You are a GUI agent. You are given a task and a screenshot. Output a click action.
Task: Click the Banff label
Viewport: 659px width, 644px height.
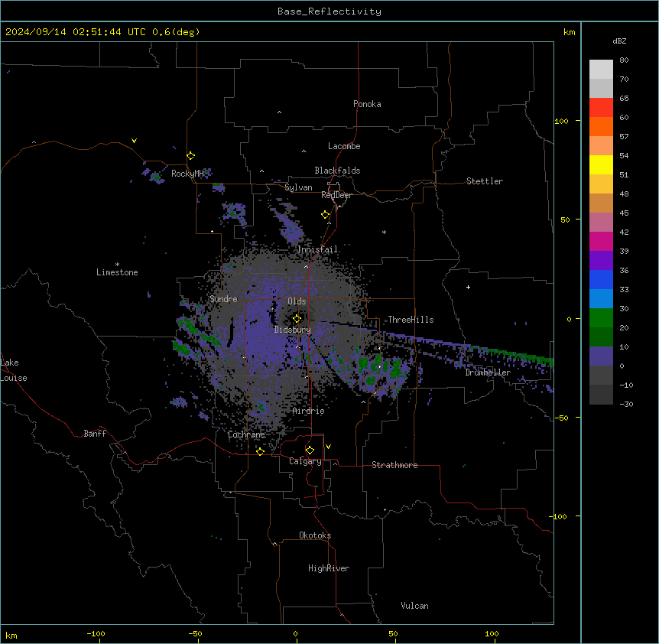[95, 434]
